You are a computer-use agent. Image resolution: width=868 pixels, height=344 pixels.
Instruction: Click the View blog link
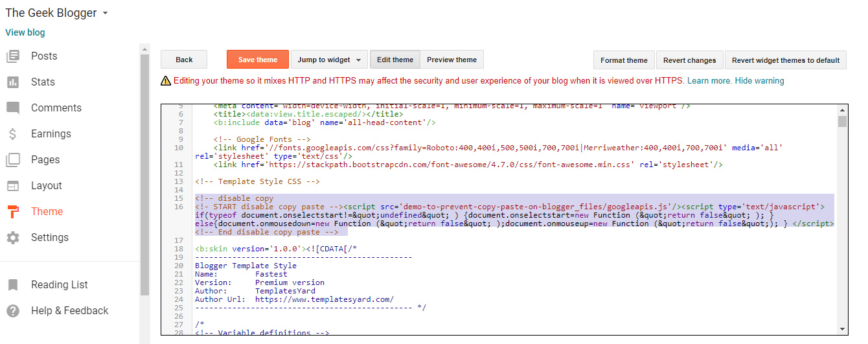pos(25,32)
